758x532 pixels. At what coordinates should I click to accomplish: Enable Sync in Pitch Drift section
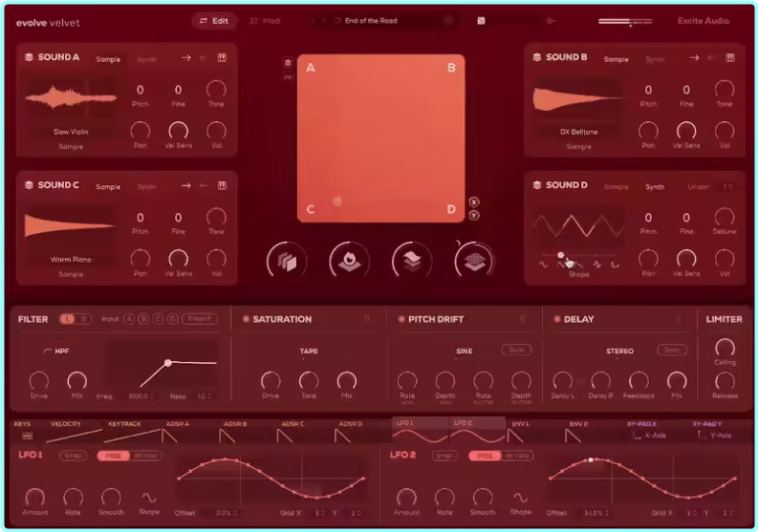click(x=516, y=350)
